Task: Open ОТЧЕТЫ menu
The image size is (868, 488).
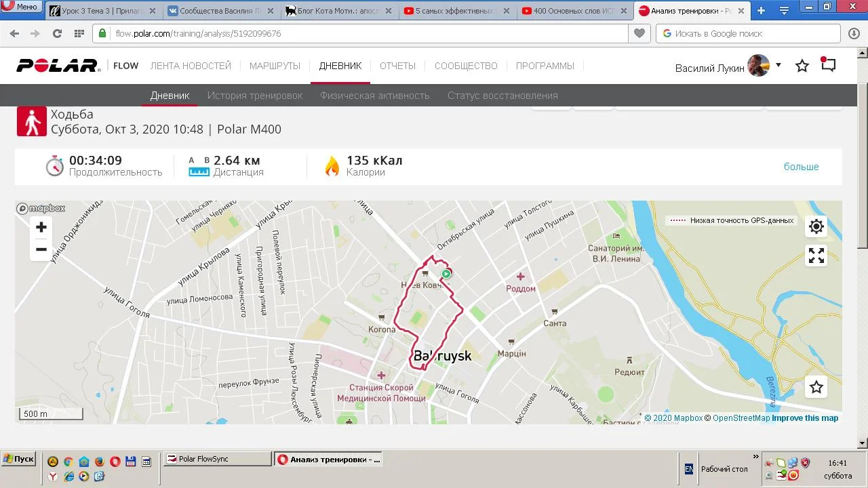Action: pyautogui.click(x=397, y=66)
